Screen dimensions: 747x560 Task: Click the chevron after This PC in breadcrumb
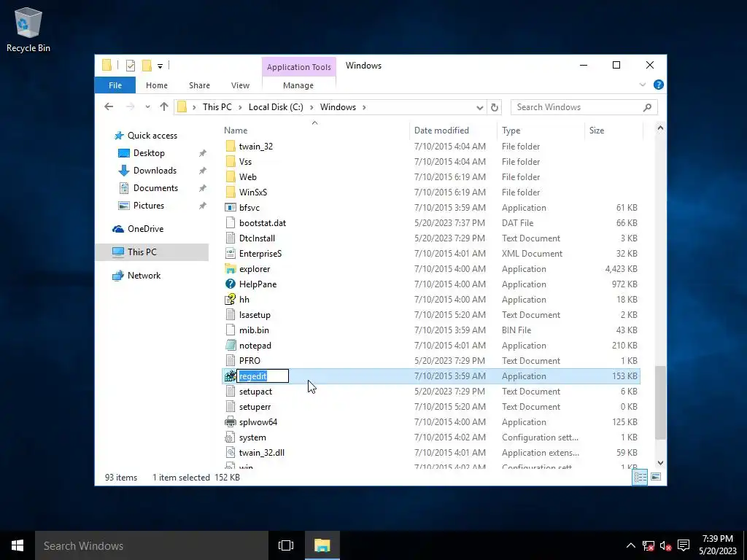(240, 107)
